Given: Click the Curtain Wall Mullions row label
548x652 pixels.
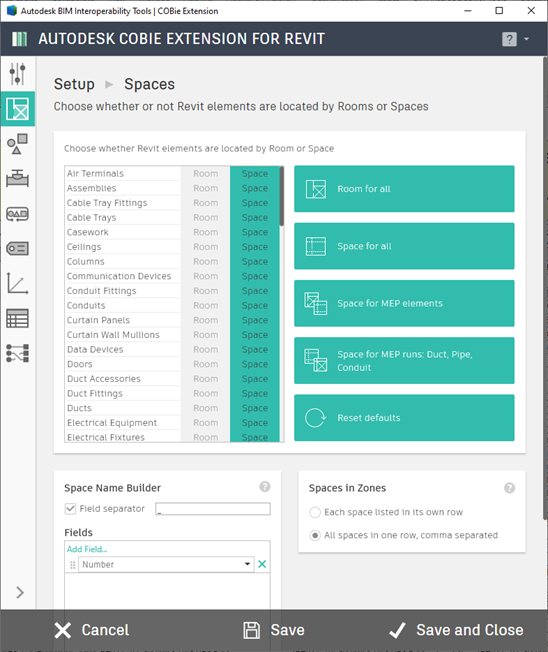Looking at the screenshot, I should [x=113, y=335].
